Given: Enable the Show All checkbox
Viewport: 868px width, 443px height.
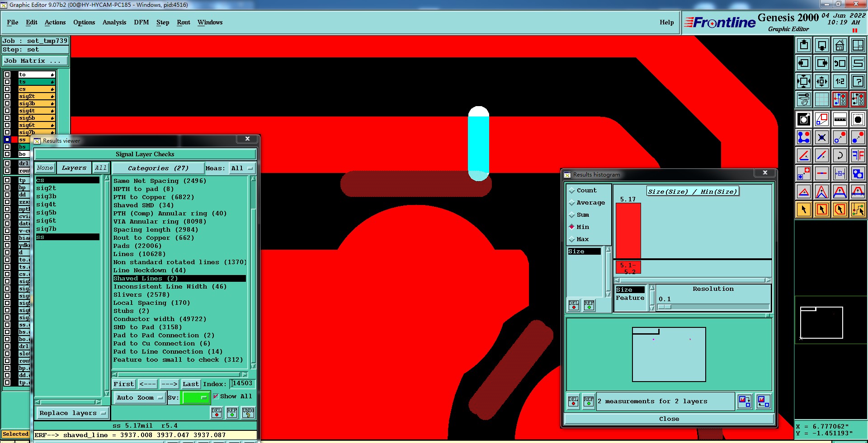Looking at the screenshot, I should pyautogui.click(x=216, y=396).
